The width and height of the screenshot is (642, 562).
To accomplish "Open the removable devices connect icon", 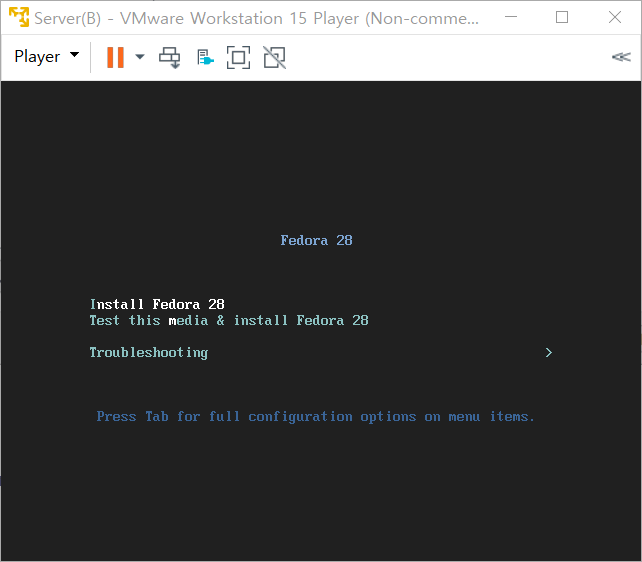I will [x=205, y=57].
